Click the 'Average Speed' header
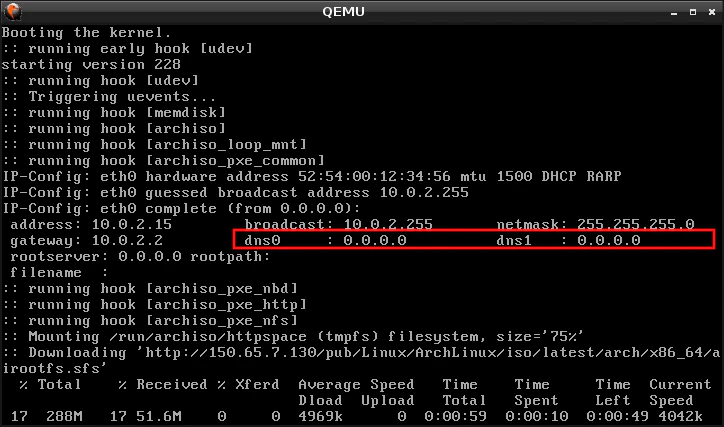This screenshot has height=427, width=724. [356, 385]
